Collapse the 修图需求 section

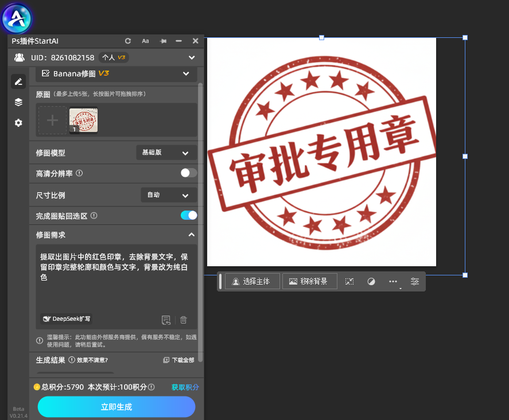191,234
